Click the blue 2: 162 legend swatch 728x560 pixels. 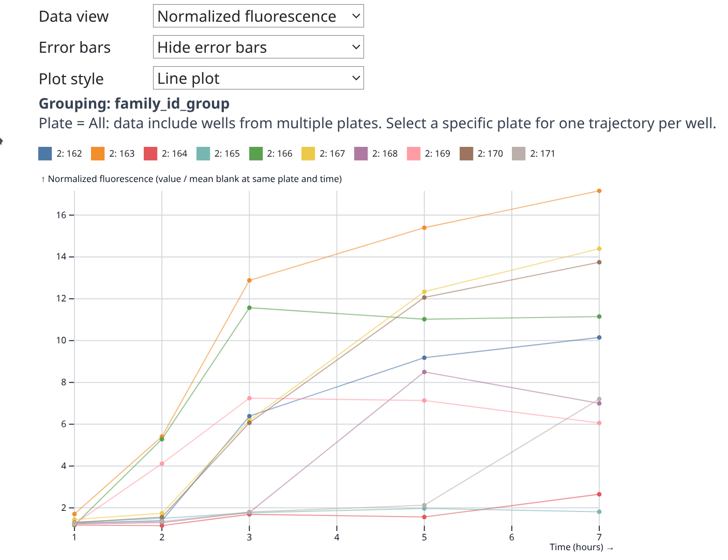(x=45, y=154)
